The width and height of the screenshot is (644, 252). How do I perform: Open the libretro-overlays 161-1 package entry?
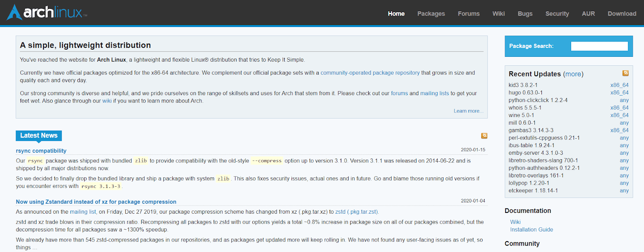pyautogui.click(x=536, y=176)
